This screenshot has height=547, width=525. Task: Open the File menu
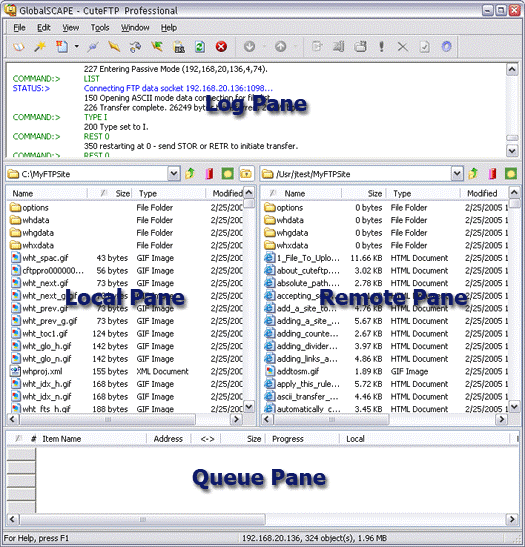click(19, 28)
